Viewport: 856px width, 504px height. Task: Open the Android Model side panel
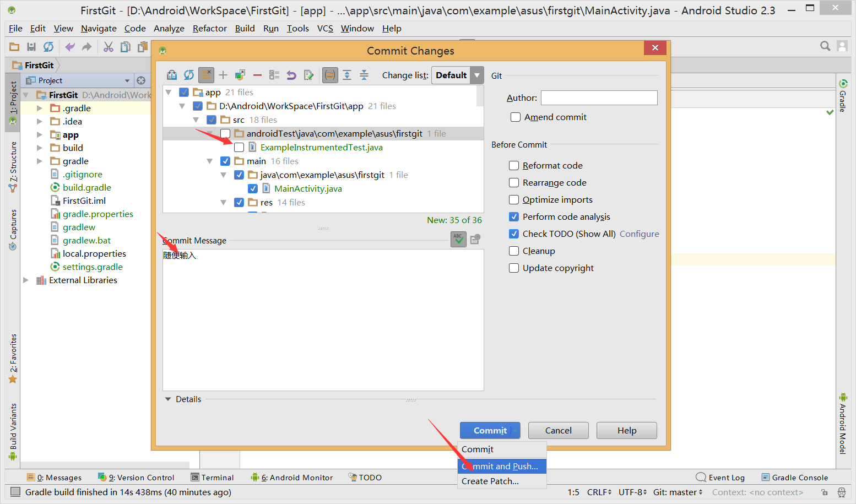(843, 423)
